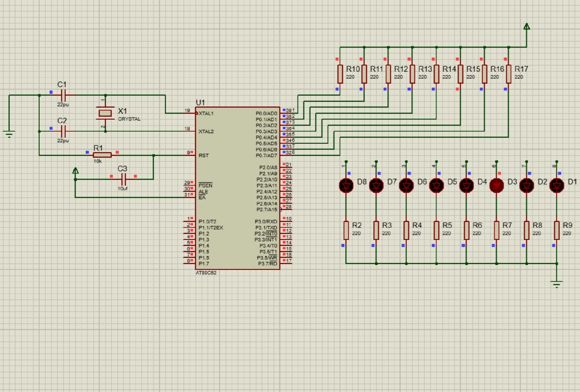Screen dimensions: 580x392
Task: Click the RST pin label
Action: 203,155
